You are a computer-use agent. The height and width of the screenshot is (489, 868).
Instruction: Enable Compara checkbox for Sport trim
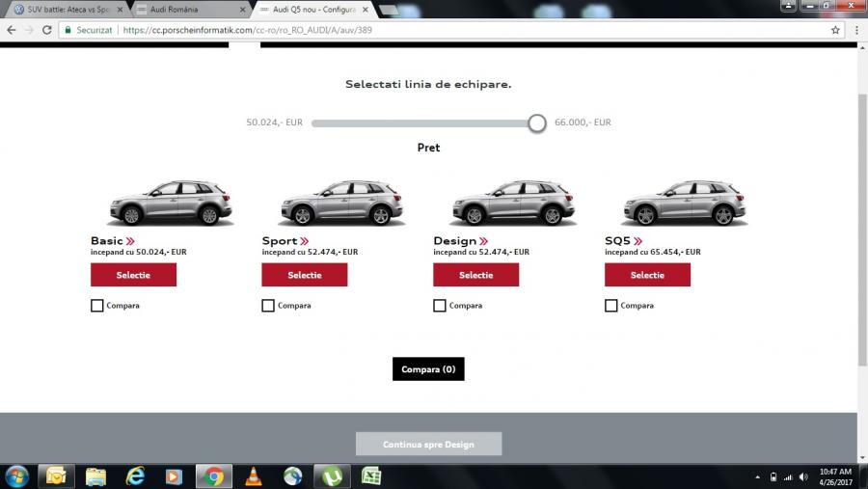pos(268,306)
